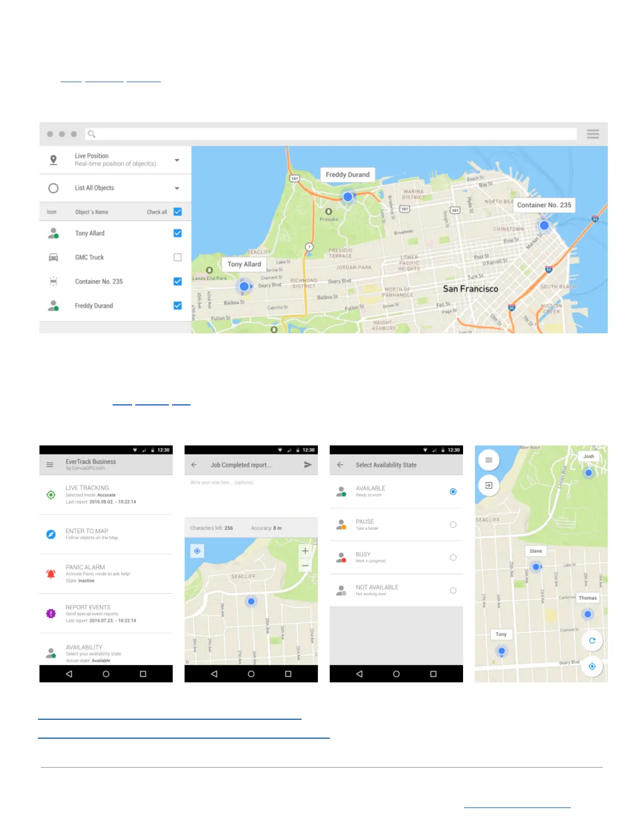644x834 pixels.
Task: Uncheck the Tony Allard checkbox
Action: click(177, 233)
